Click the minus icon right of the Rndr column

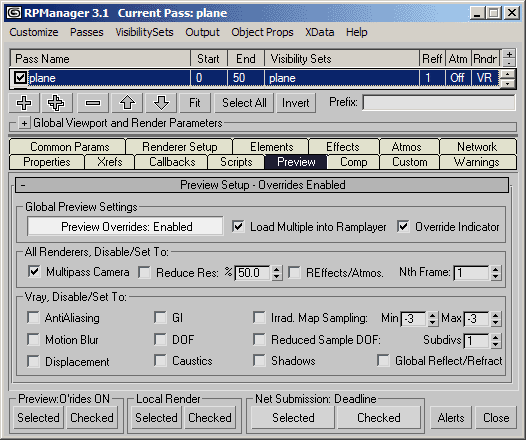(x=509, y=63)
